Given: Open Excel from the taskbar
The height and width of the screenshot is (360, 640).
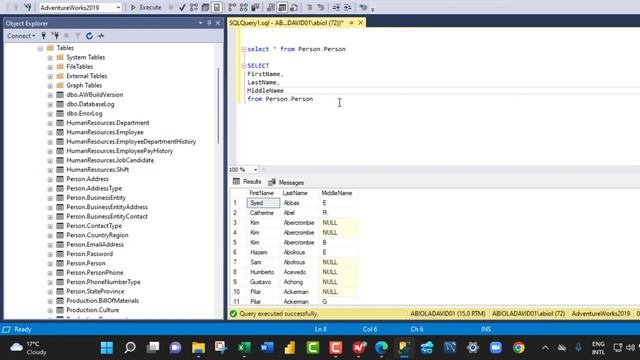Looking at the screenshot, I should tap(244, 347).
